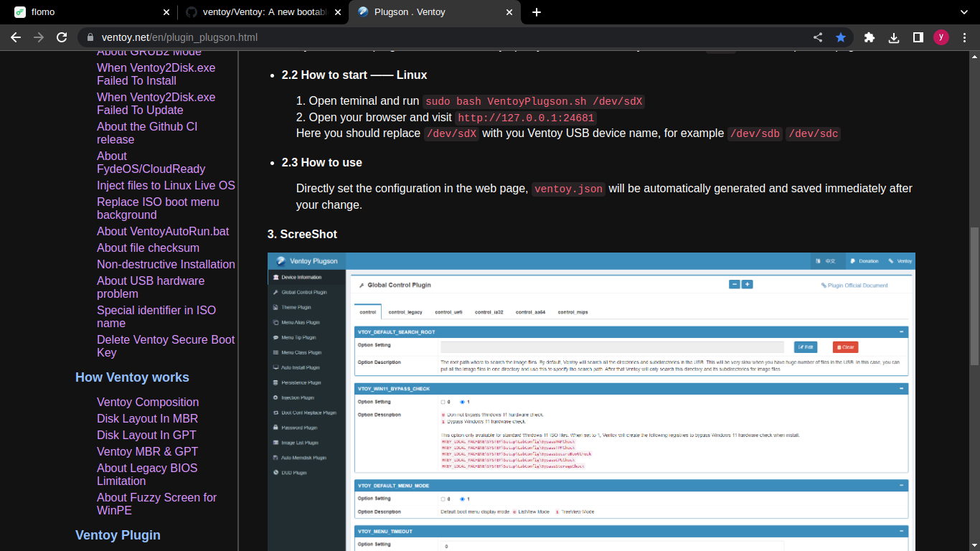Click the 'ventoy.json' code text

[568, 189]
